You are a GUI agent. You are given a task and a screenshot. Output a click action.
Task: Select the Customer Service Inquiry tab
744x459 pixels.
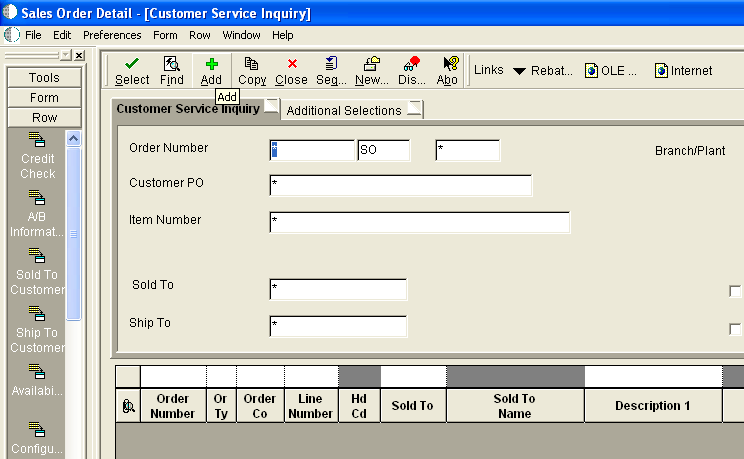pos(195,109)
